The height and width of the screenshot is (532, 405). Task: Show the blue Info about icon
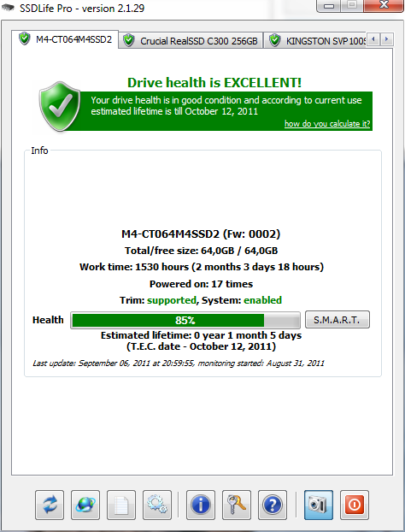(x=201, y=505)
